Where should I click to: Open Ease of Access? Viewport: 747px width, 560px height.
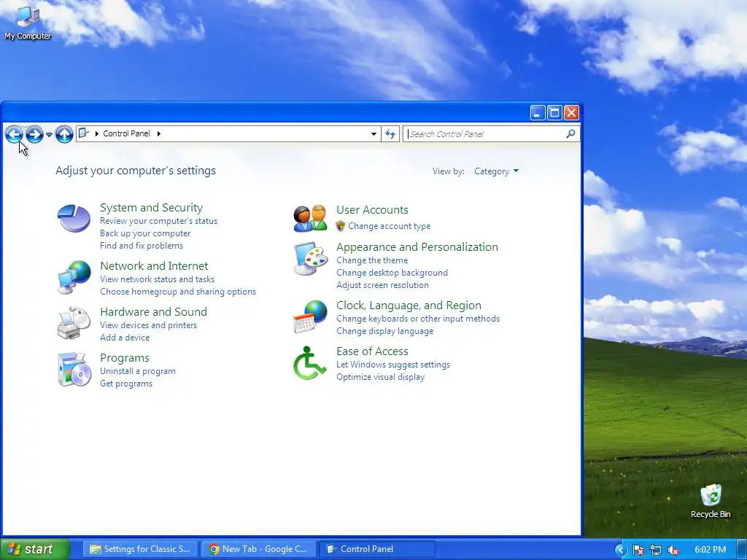pos(372,351)
